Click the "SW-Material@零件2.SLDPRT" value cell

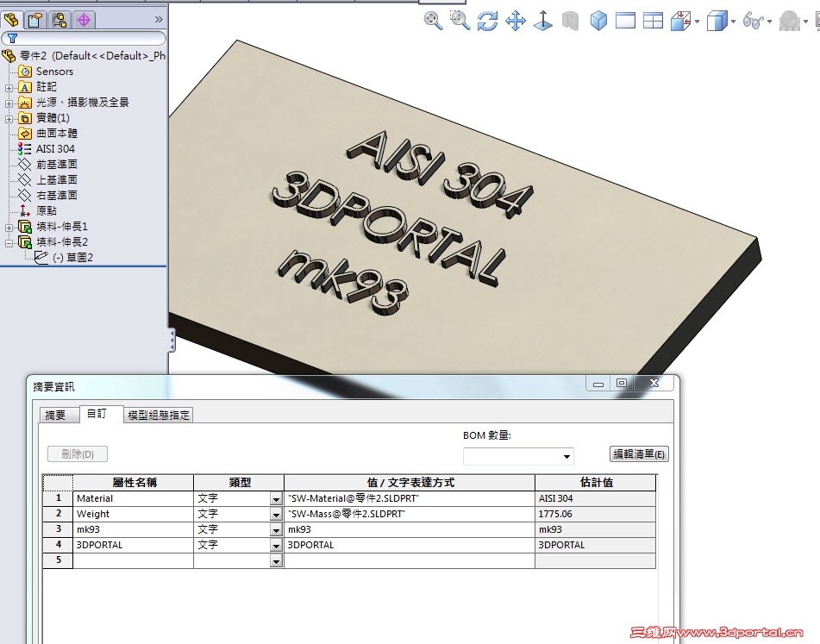(x=410, y=498)
